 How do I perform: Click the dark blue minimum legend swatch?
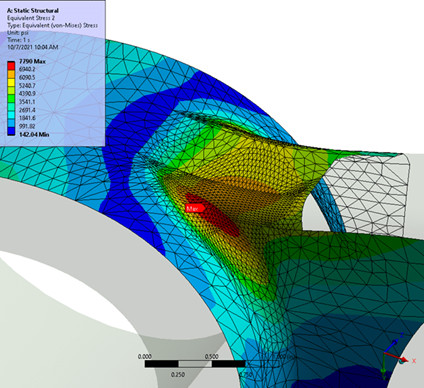11,131
